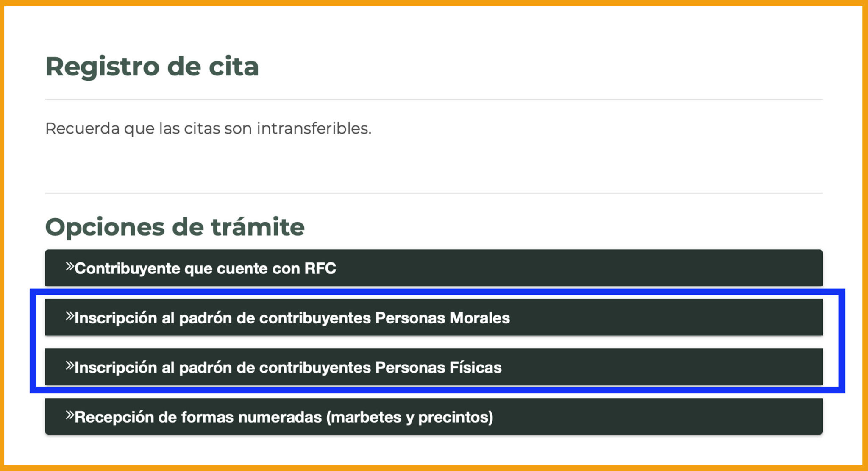This screenshot has width=868, height=471.
Task: Click the chevron icon on Contribuyente que cuente con RFC
Action: click(x=69, y=267)
